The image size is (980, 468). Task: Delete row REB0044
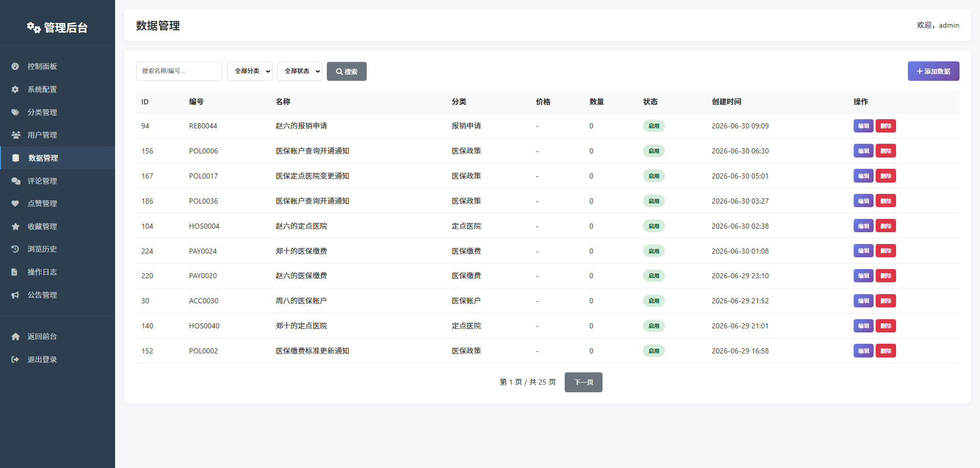pyautogui.click(x=886, y=126)
